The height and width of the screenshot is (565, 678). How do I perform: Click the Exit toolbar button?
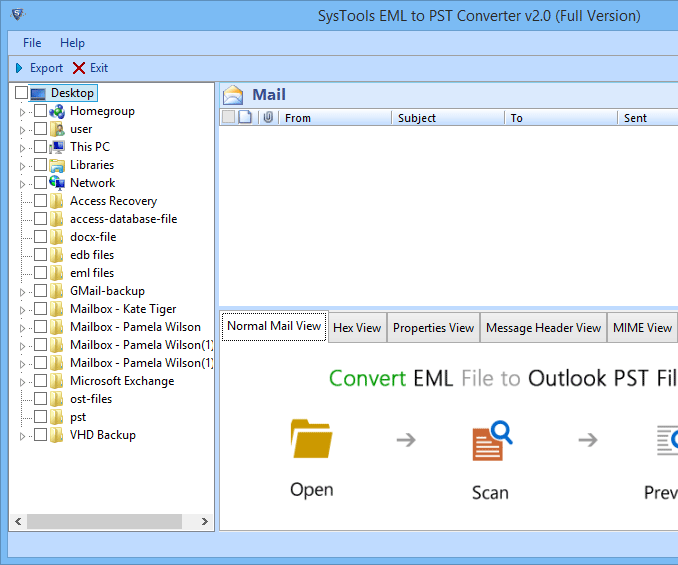(x=90, y=68)
